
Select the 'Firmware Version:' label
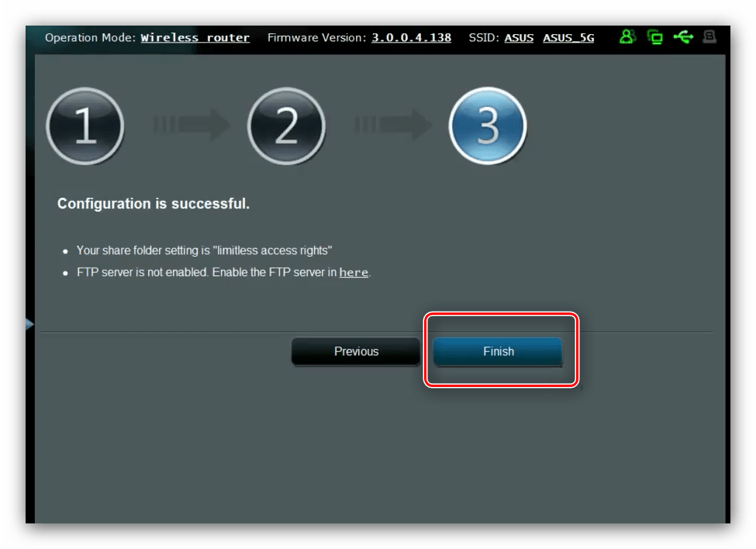pos(317,37)
